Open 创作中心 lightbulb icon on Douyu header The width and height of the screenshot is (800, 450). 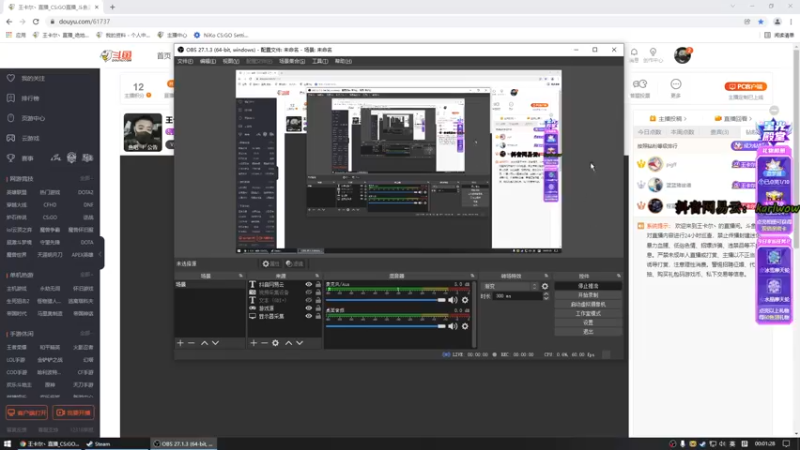(653, 52)
